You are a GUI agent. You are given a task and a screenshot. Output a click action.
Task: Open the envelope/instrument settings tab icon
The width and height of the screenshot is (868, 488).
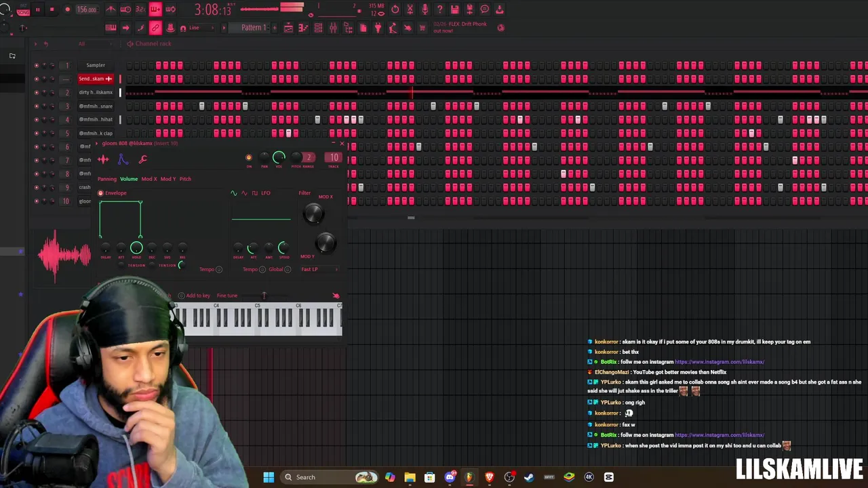point(123,159)
